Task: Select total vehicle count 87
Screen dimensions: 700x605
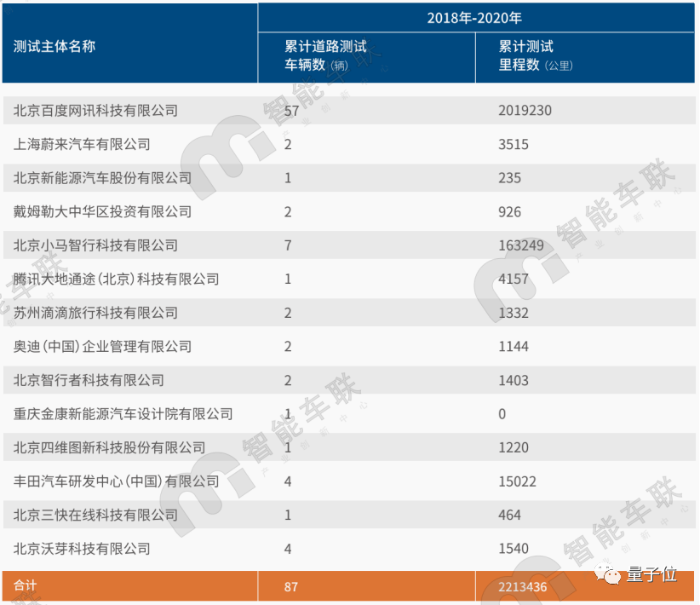Action: pos(291,587)
